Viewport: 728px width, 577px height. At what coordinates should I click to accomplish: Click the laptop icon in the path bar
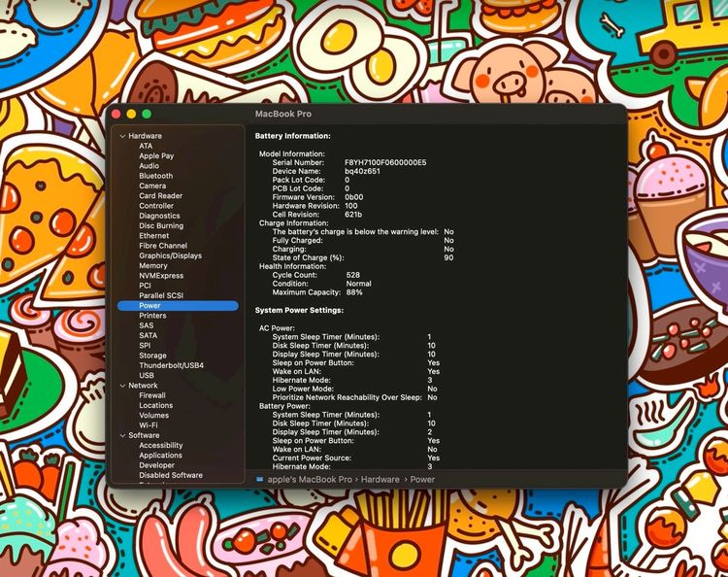coord(260,479)
